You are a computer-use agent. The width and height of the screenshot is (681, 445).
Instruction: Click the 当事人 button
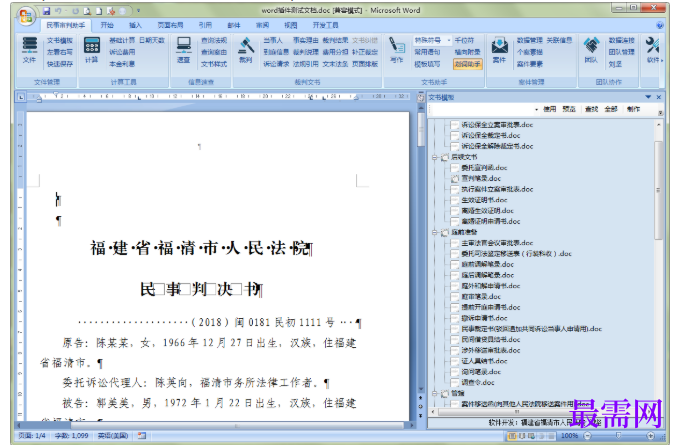click(x=273, y=40)
